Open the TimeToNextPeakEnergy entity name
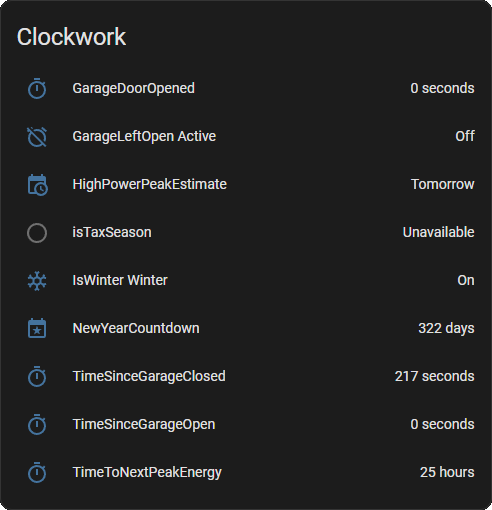Viewport: 492px width, 510px height. tap(147, 473)
